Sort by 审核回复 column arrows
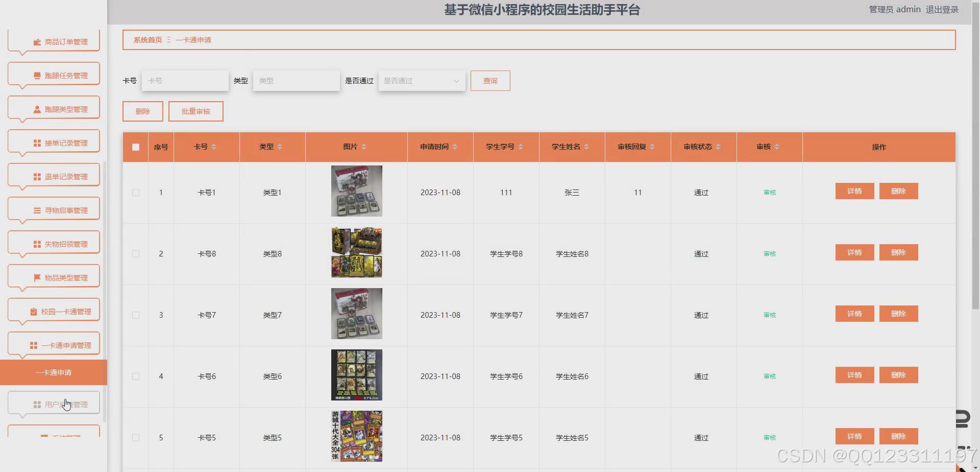The height and width of the screenshot is (472, 980). pos(652,147)
